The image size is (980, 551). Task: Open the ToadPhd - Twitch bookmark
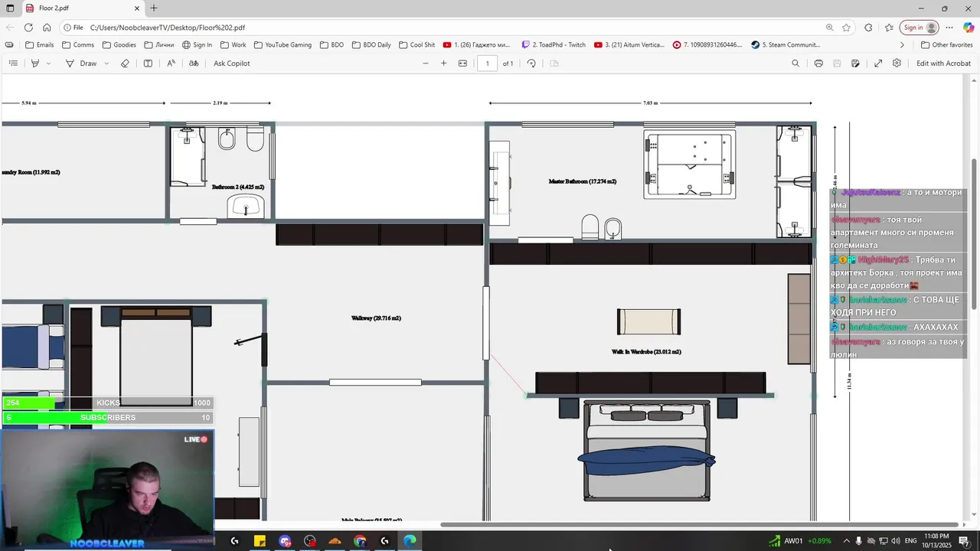coord(554,45)
